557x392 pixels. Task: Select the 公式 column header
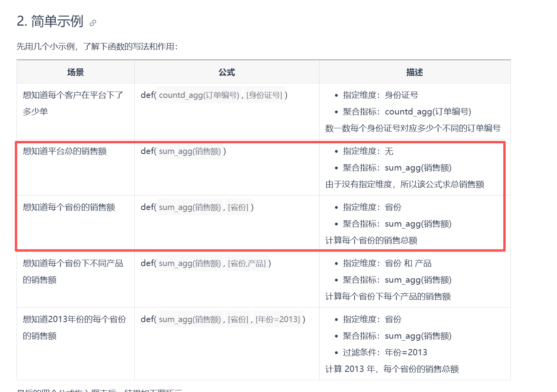[x=227, y=72]
